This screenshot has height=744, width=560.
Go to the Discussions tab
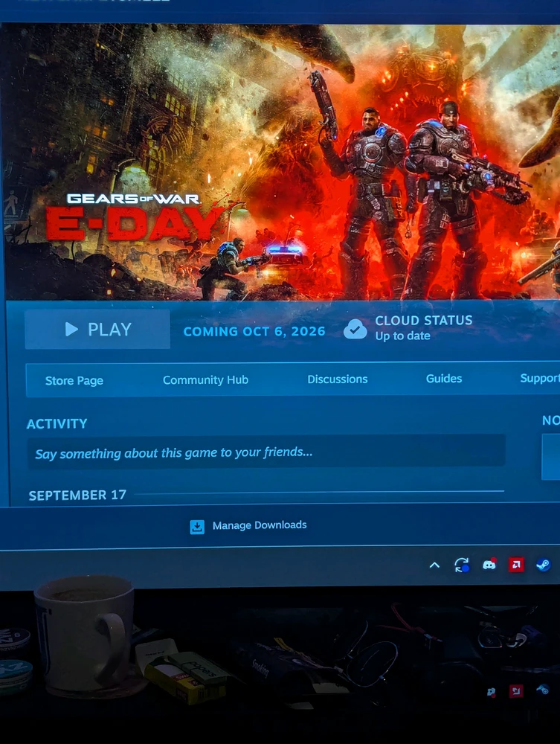[337, 379]
